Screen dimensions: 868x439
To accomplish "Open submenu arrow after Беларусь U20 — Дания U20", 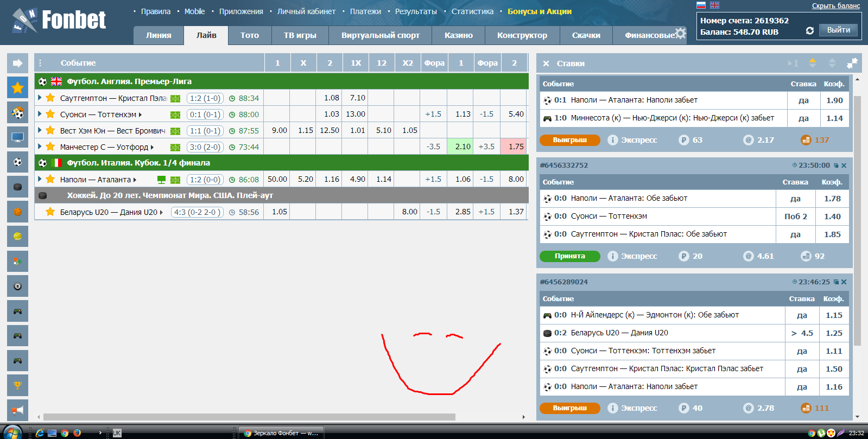I will [x=161, y=212].
